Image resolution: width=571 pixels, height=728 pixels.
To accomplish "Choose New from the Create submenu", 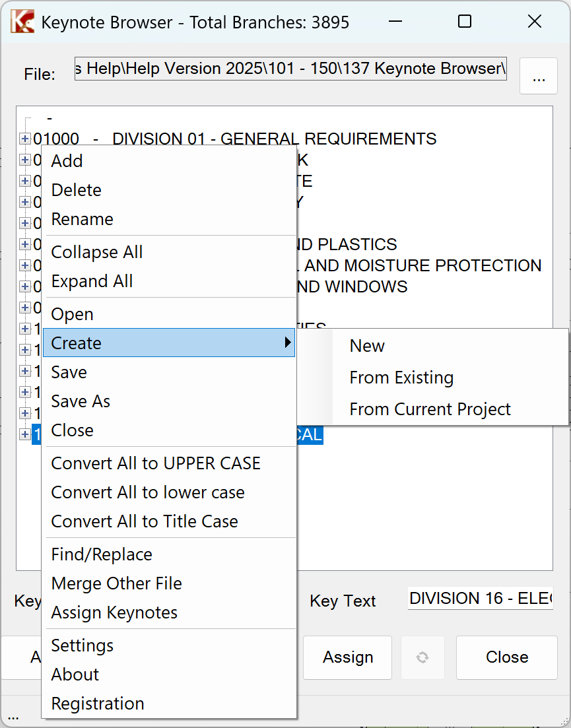I will point(367,347).
